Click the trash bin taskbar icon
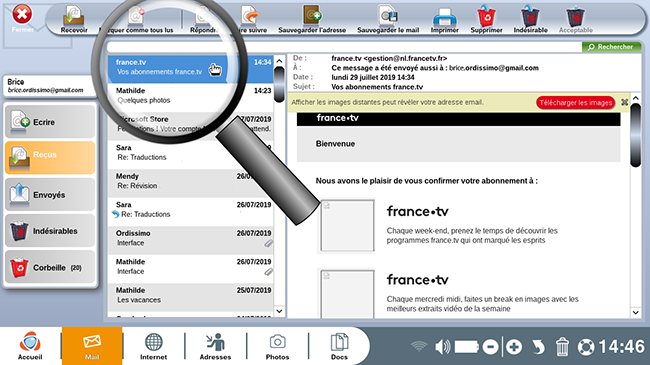 pyautogui.click(x=562, y=346)
